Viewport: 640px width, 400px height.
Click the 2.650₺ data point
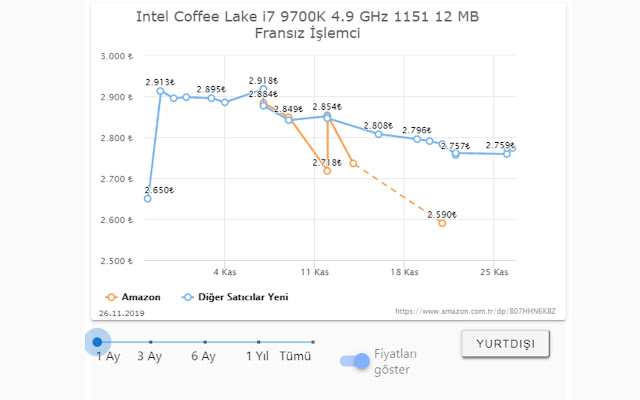148,198
